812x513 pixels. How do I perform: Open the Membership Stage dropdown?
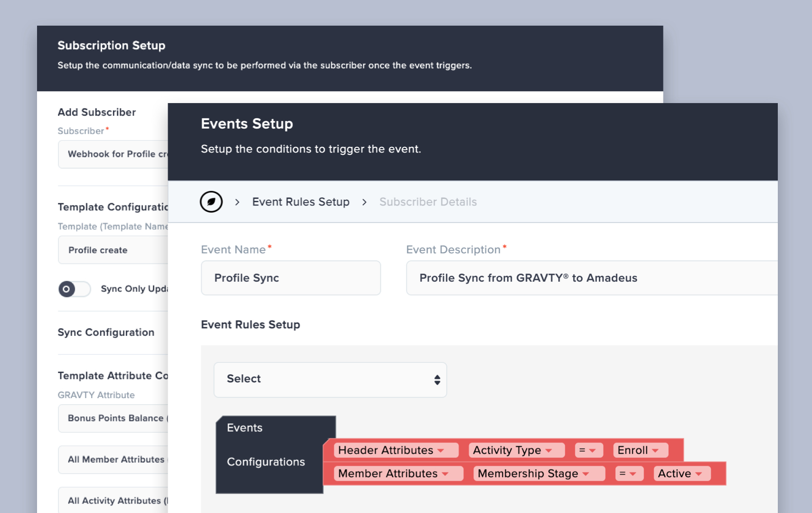tap(539, 474)
